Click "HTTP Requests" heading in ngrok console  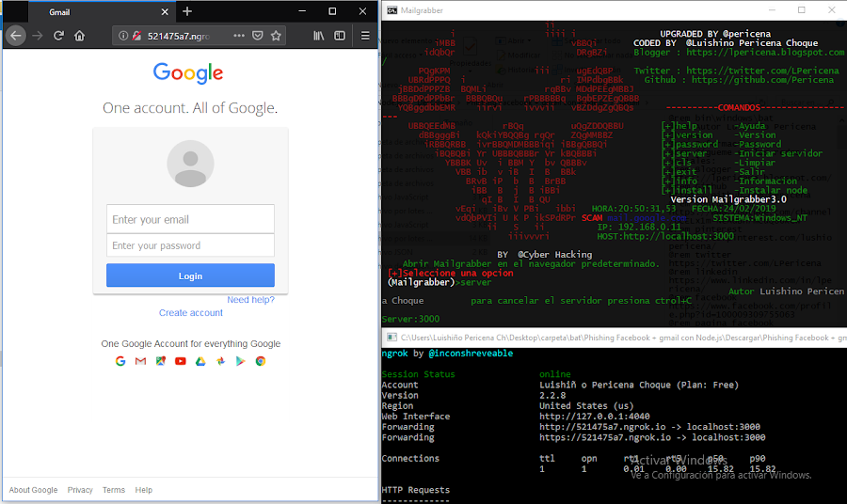(415, 490)
